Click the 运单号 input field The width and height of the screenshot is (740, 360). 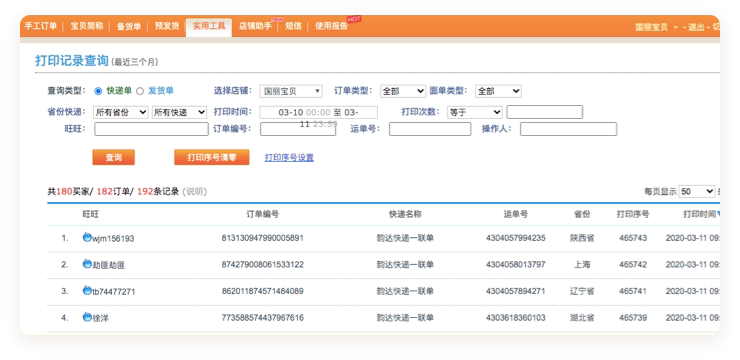[430, 129]
